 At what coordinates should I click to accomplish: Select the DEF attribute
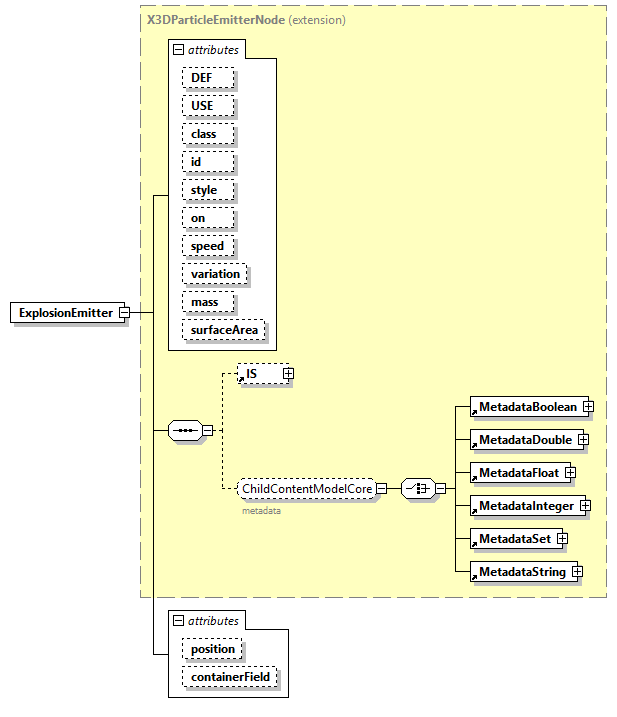pyautogui.click(x=208, y=78)
